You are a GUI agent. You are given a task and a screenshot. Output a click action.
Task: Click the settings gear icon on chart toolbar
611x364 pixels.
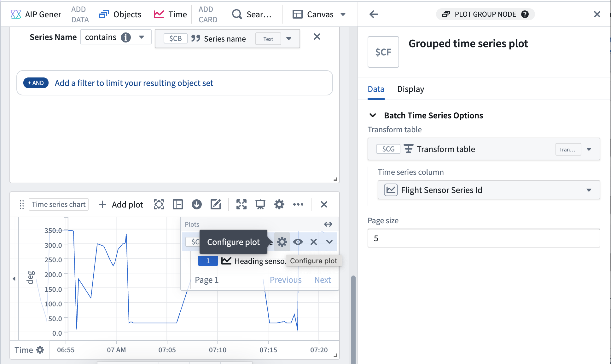[279, 205]
